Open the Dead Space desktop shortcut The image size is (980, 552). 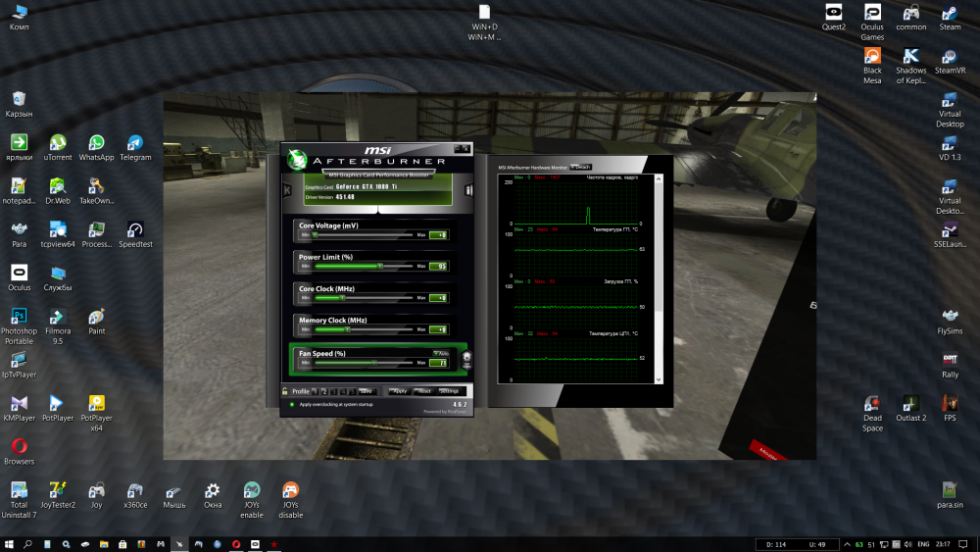[x=872, y=413]
